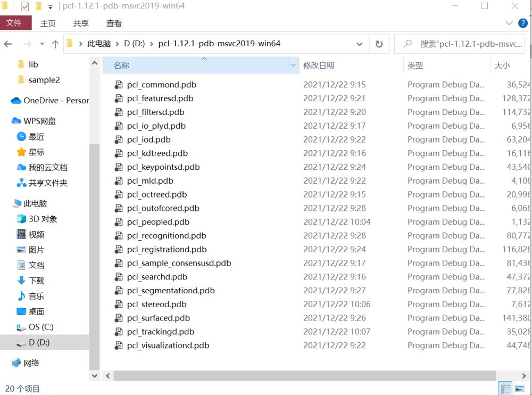Open 视频 folder in sidebar

[x=30, y=234]
